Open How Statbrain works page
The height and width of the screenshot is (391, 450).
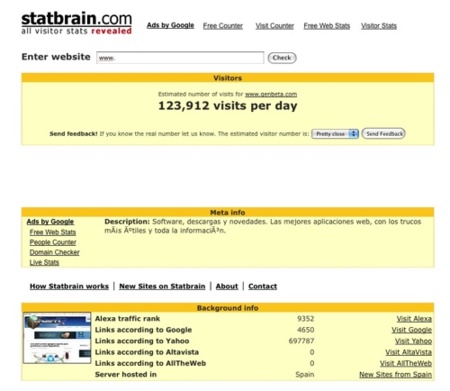click(69, 286)
